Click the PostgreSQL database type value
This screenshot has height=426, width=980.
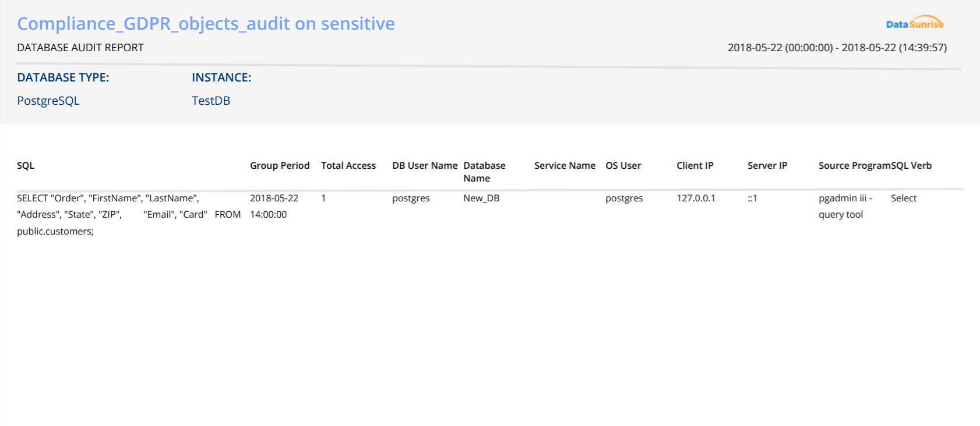tap(48, 101)
